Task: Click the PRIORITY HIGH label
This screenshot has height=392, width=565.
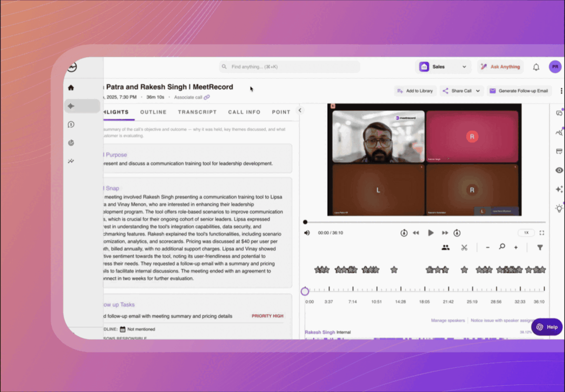Action: click(x=267, y=316)
